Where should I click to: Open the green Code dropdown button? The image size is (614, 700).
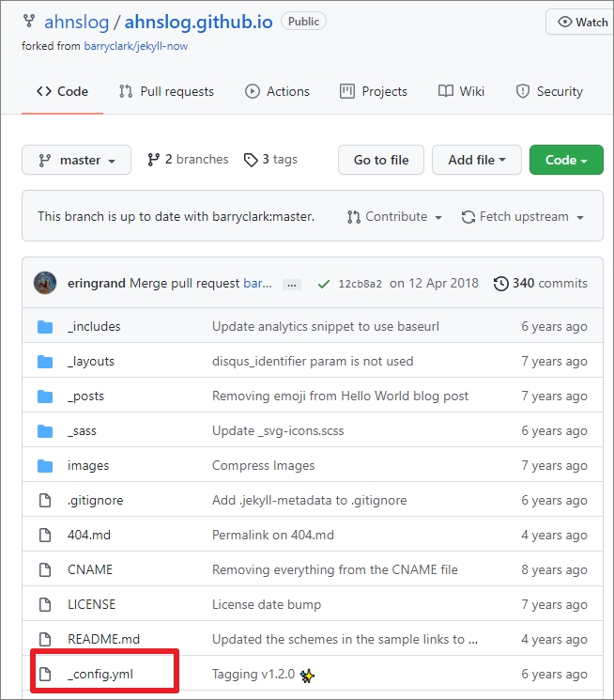[566, 160]
